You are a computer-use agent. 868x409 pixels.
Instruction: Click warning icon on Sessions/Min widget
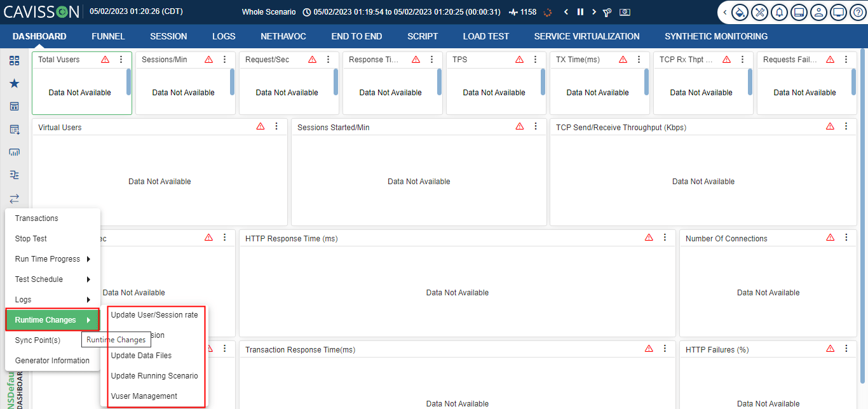(x=209, y=60)
